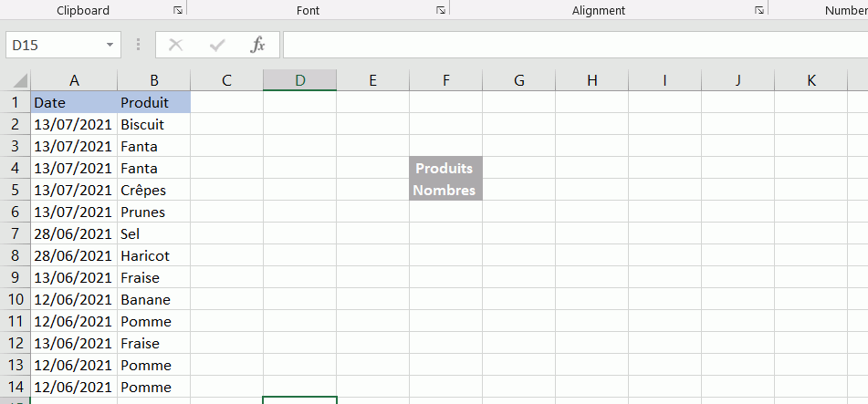Open the Clipboard pane launcher
Screen dimensions: 868x404
pos(177,11)
